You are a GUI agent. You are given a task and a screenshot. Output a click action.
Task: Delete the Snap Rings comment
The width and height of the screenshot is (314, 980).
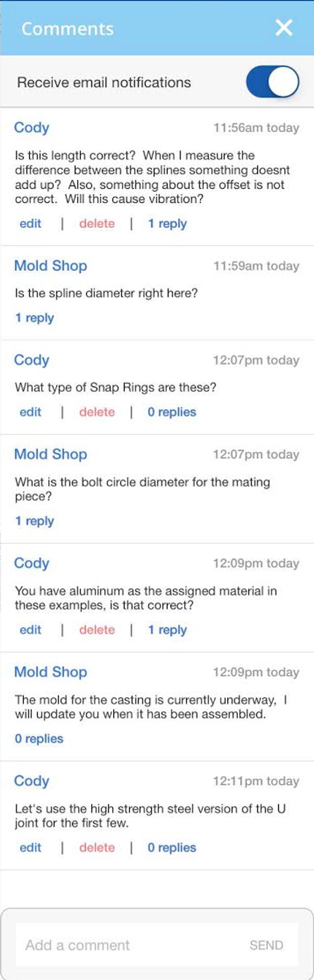pos(97,412)
